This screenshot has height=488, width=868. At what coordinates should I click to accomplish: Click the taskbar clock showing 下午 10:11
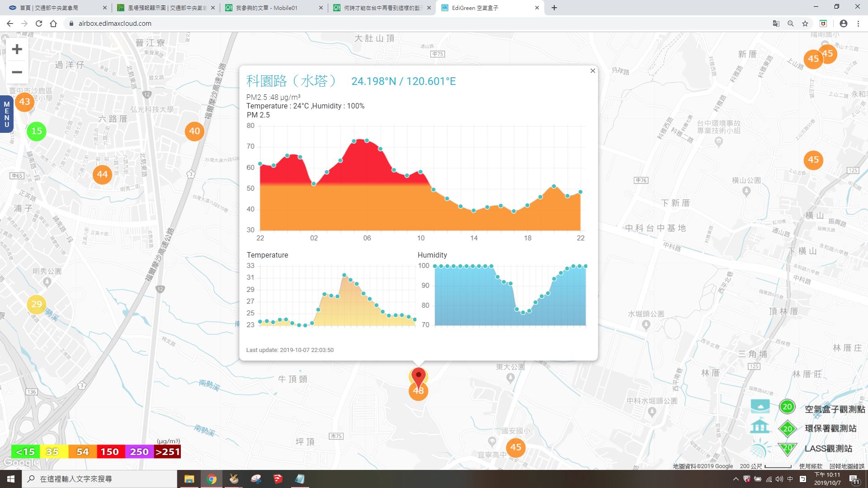point(827,479)
